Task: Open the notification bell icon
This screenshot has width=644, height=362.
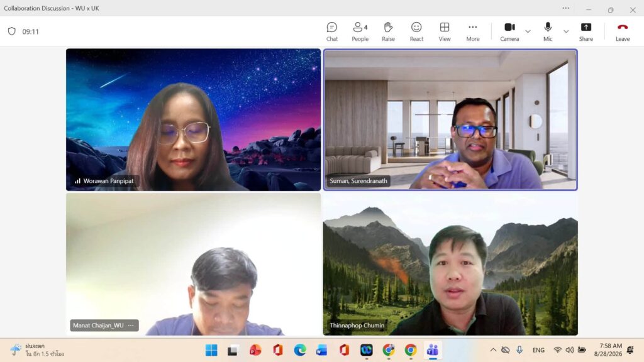Action: coord(630,350)
